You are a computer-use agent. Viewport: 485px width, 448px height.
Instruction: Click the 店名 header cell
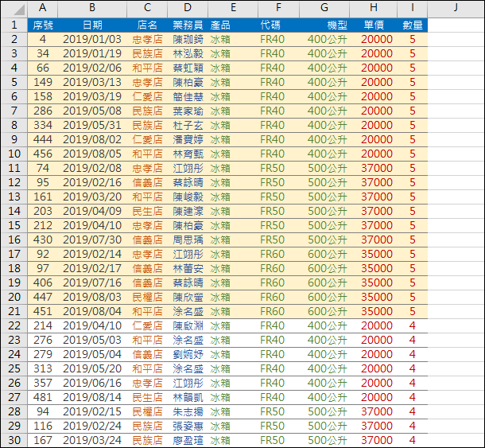(147, 25)
